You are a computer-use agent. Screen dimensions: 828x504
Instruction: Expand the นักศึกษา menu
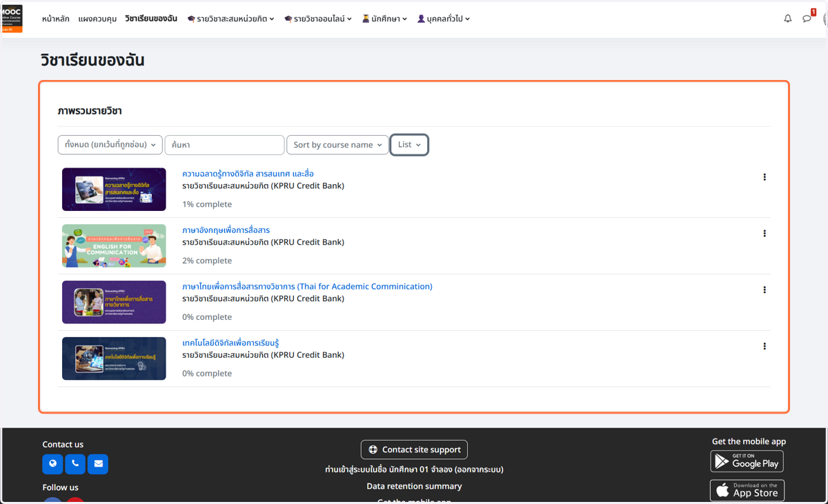[x=384, y=19]
